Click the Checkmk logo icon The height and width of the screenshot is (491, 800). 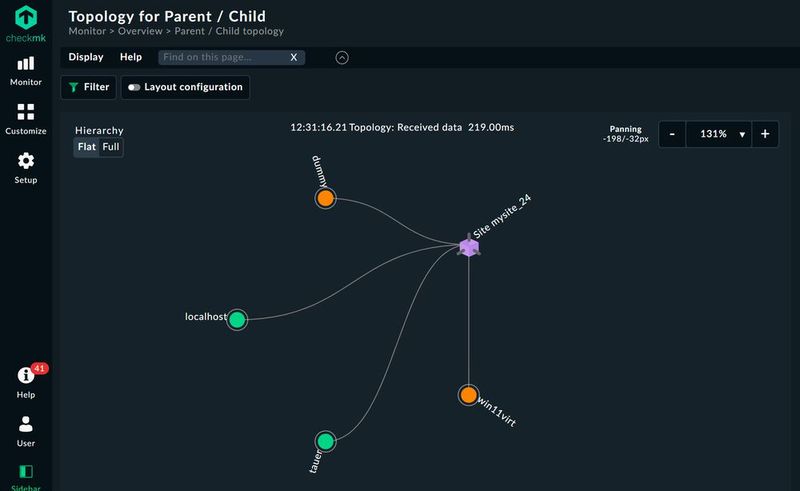(26, 20)
